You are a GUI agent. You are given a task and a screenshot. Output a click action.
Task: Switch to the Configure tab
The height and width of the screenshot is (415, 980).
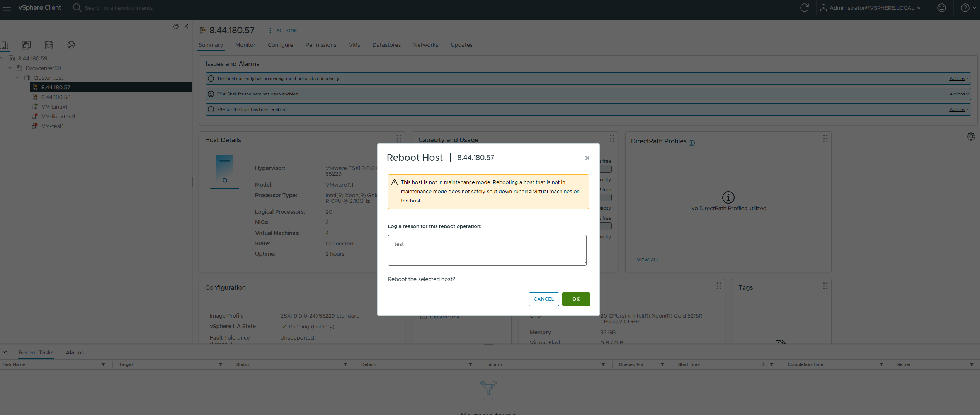[281, 45]
